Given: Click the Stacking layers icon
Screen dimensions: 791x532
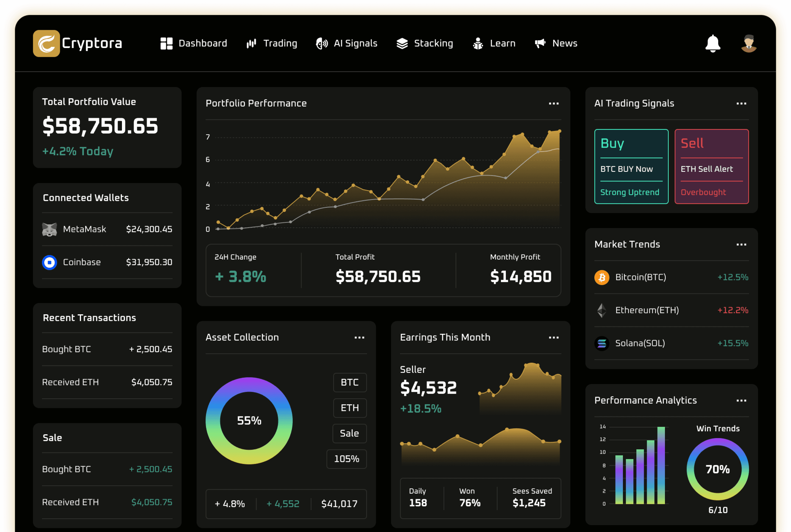Looking at the screenshot, I should tap(402, 43).
